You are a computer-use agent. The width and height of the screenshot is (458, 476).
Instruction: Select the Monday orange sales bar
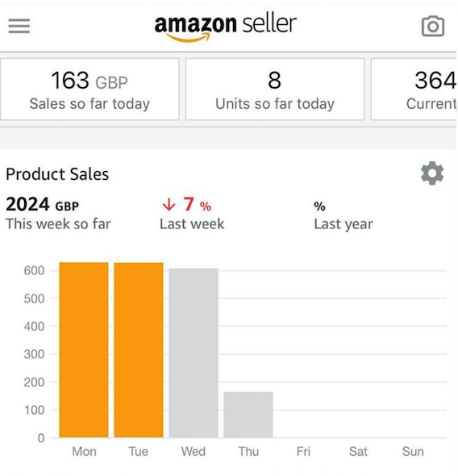tap(84, 349)
